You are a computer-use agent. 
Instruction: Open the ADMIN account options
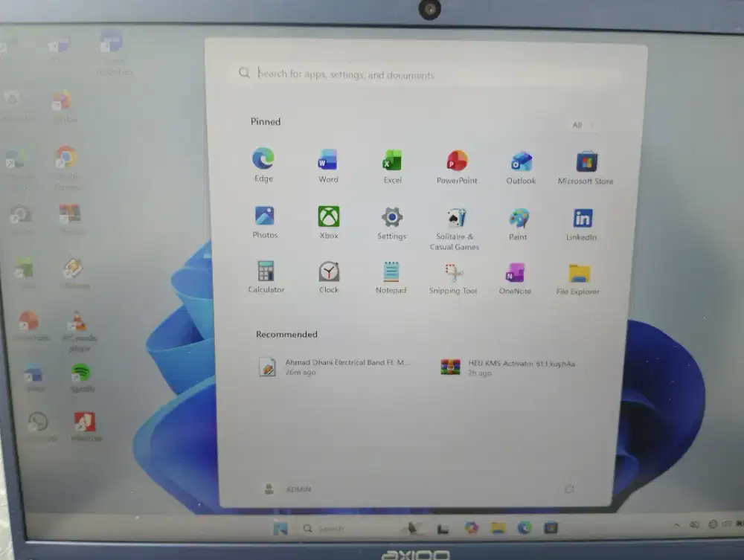[287, 489]
